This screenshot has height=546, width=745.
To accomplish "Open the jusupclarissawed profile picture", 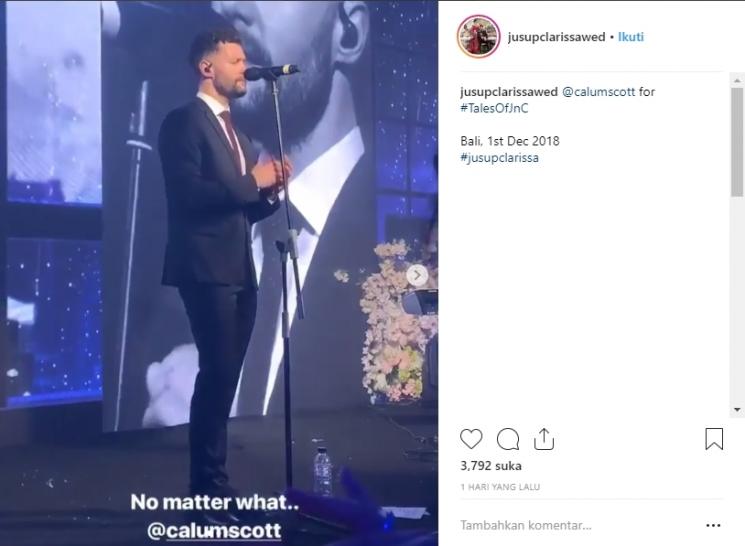I will [x=478, y=37].
